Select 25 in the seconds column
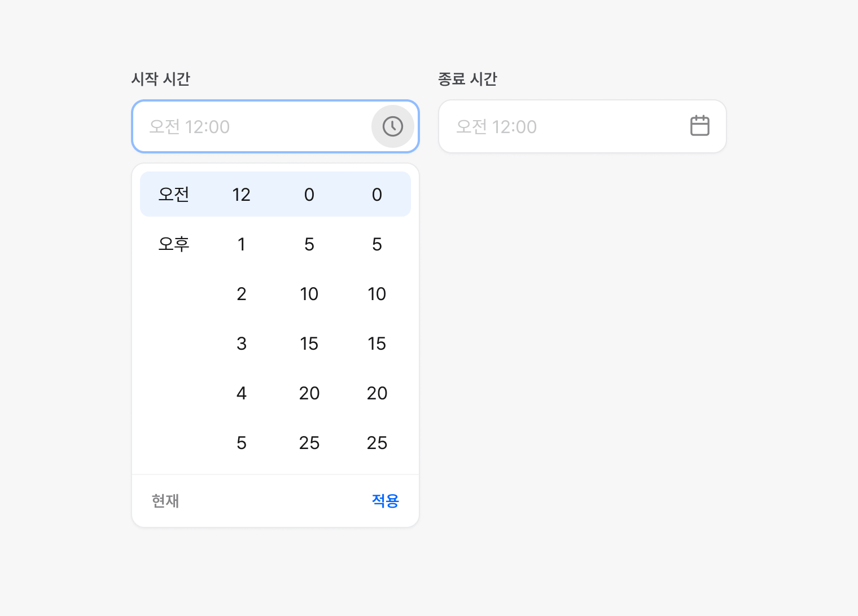 click(377, 443)
